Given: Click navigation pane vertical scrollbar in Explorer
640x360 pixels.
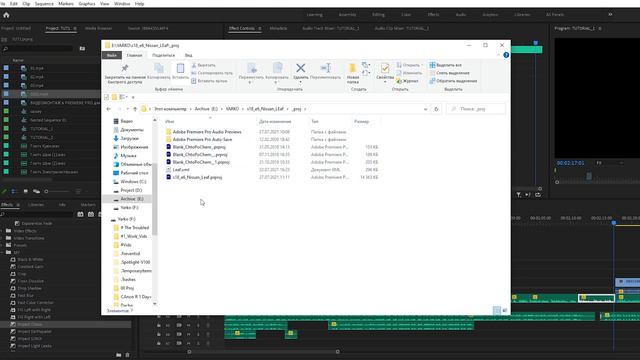Looking at the screenshot, I should [x=155, y=199].
